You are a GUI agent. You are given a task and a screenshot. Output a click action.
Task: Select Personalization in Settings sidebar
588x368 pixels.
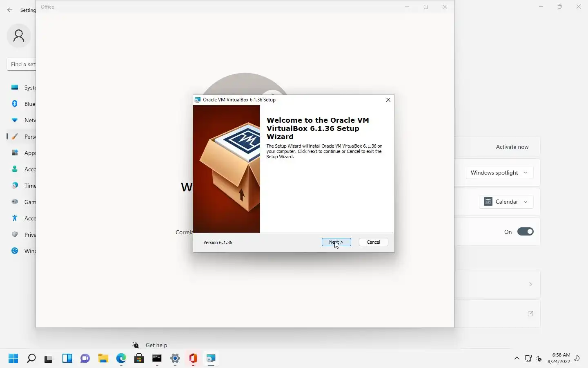pyautogui.click(x=21, y=137)
